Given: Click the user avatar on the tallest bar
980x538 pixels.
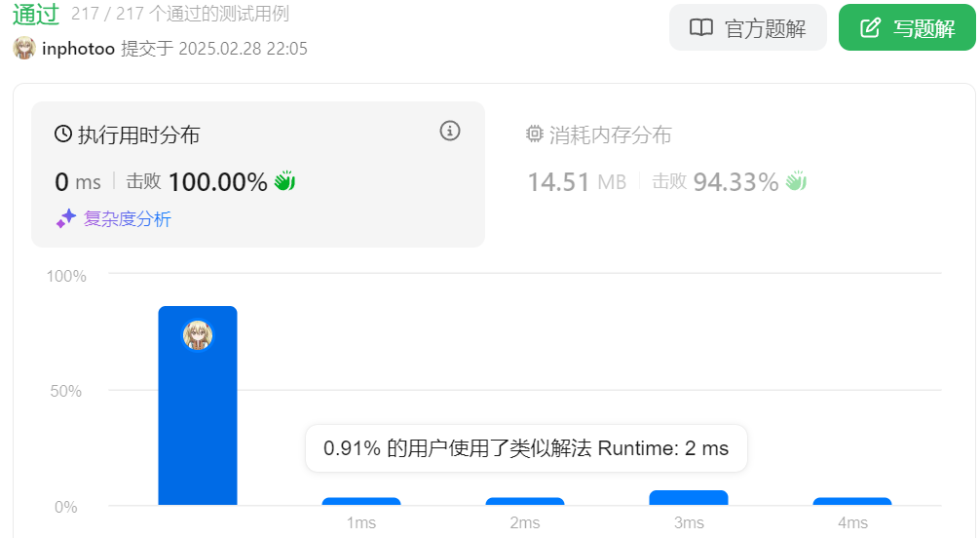Looking at the screenshot, I should (198, 336).
